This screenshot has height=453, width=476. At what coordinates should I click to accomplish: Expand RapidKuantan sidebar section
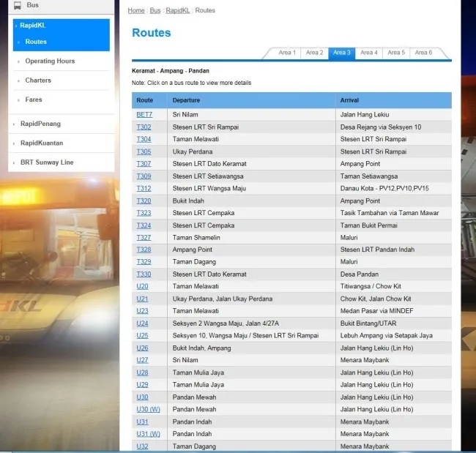pos(42,143)
